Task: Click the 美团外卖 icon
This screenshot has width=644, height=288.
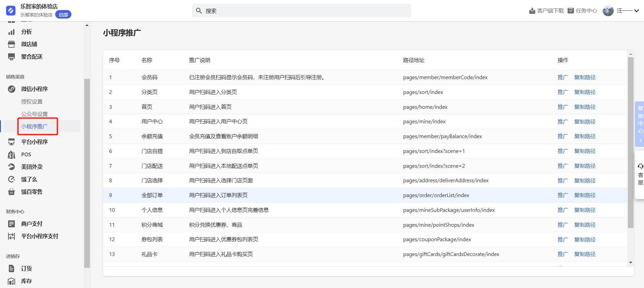Action: [x=11, y=167]
